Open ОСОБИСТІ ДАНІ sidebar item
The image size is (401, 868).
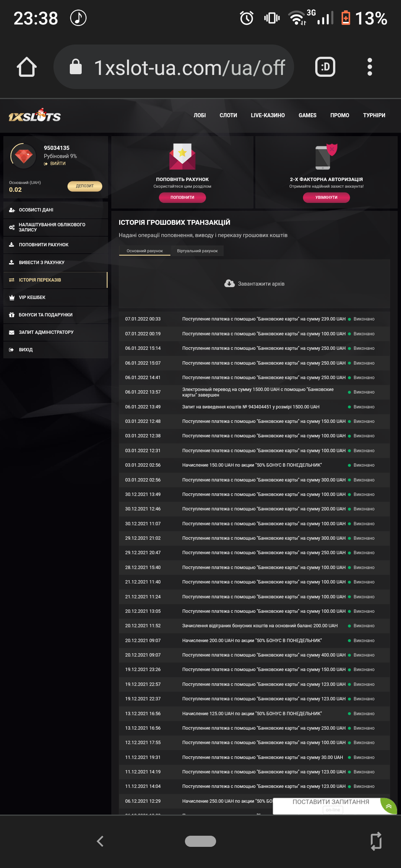click(x=56, y=210)
